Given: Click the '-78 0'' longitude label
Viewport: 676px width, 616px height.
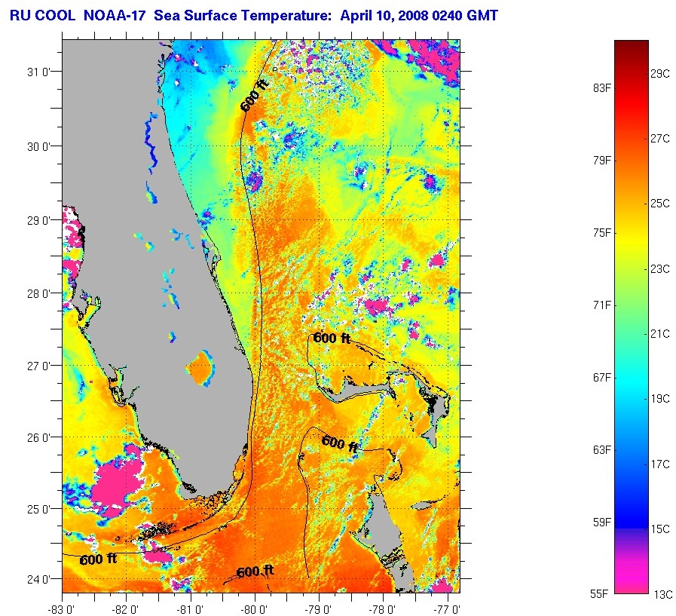Looking at the screenshot, I should tap(383, 609).
